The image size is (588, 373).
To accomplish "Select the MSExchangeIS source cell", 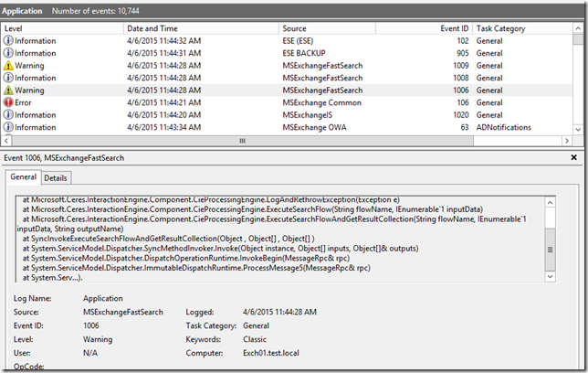I will pyautogui.click(x=308, y=115).
